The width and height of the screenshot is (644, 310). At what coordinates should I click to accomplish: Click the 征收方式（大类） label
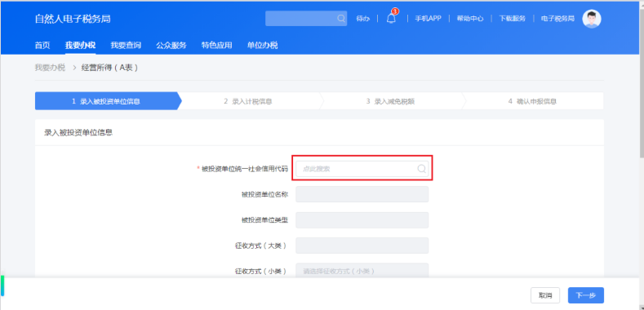point(261,246)
